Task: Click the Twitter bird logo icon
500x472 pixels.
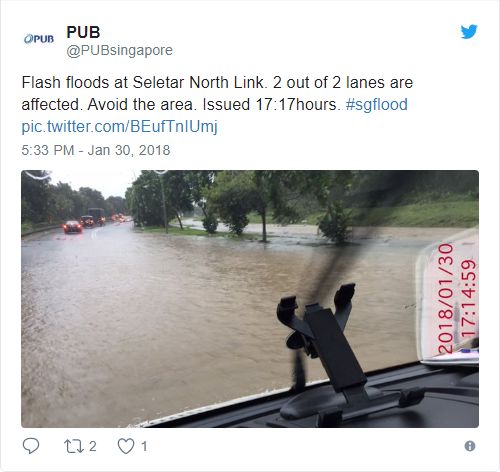Action: 469,32
